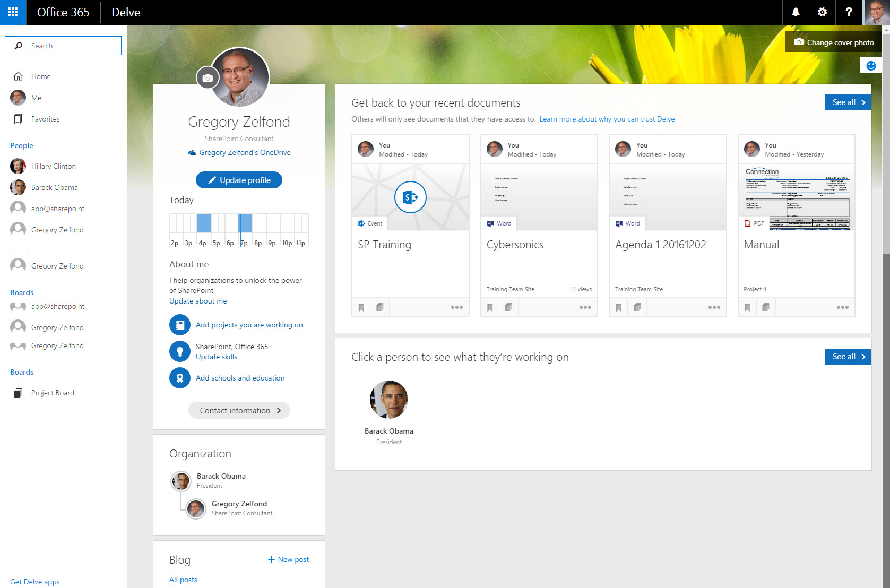The width and height of the screenshot is (890, 588).
Task: Add Agenda 1 20161202 to board
Action: point(637,307)
